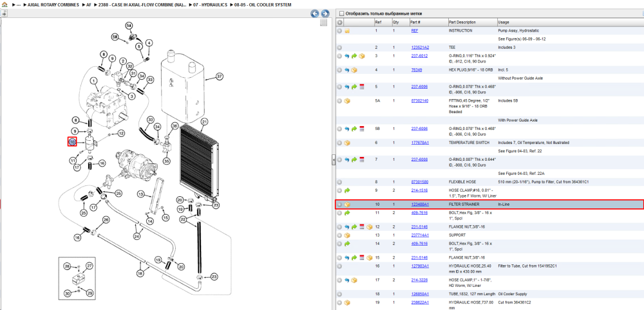Open the red notes icon in Ref 5 row
The image size is (644, 310).
pos(362,87)
